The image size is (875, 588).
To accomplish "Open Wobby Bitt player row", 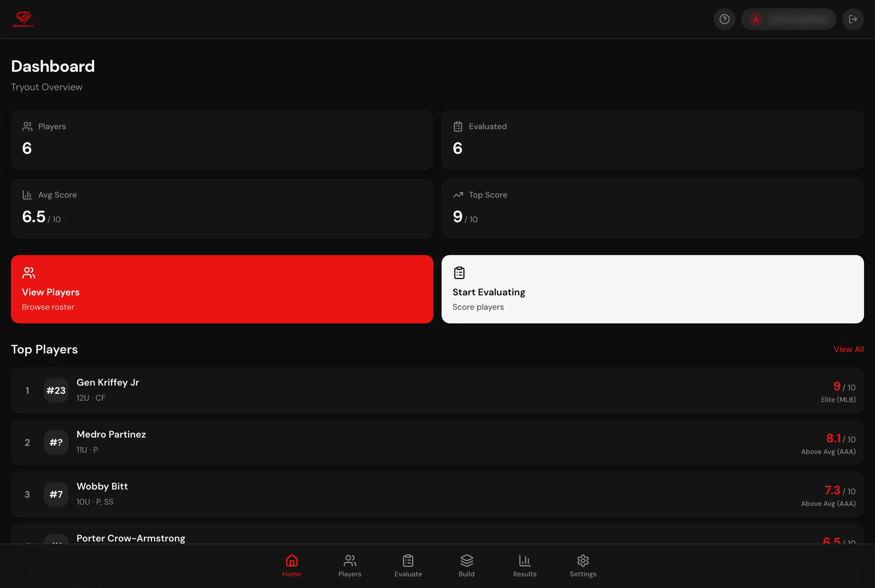I will click(x=437, y=495).
